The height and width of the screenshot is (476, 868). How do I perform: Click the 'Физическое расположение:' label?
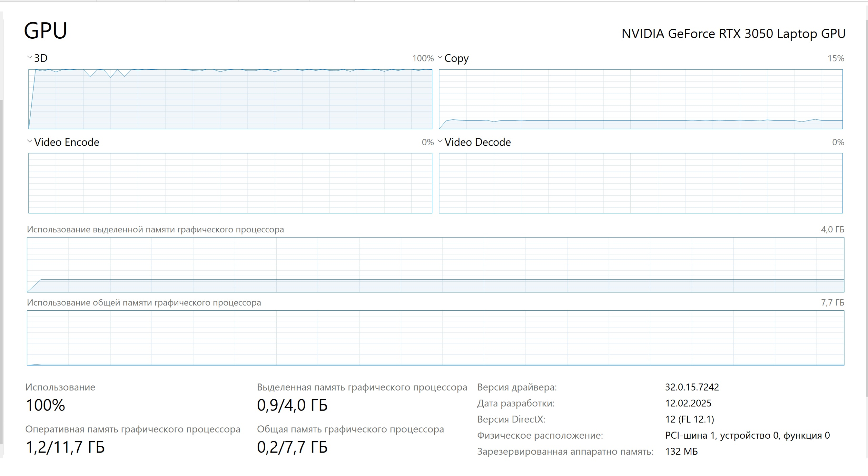[x=540, y=435]
